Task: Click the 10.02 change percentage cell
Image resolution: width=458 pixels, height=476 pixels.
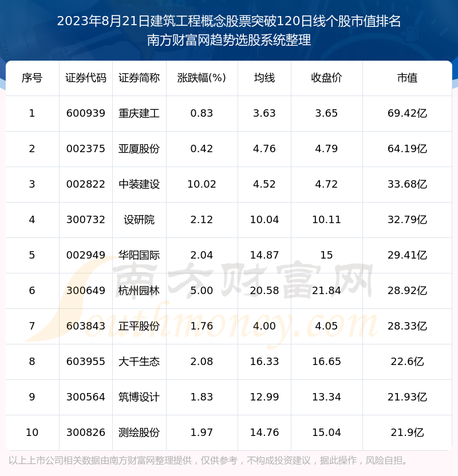Action: tap(202, 184)
